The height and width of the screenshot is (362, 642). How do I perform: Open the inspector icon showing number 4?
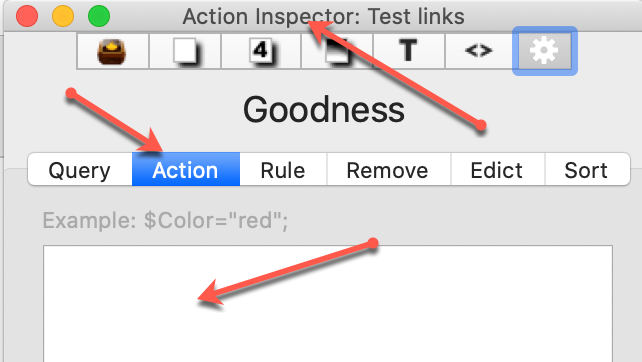261,51
